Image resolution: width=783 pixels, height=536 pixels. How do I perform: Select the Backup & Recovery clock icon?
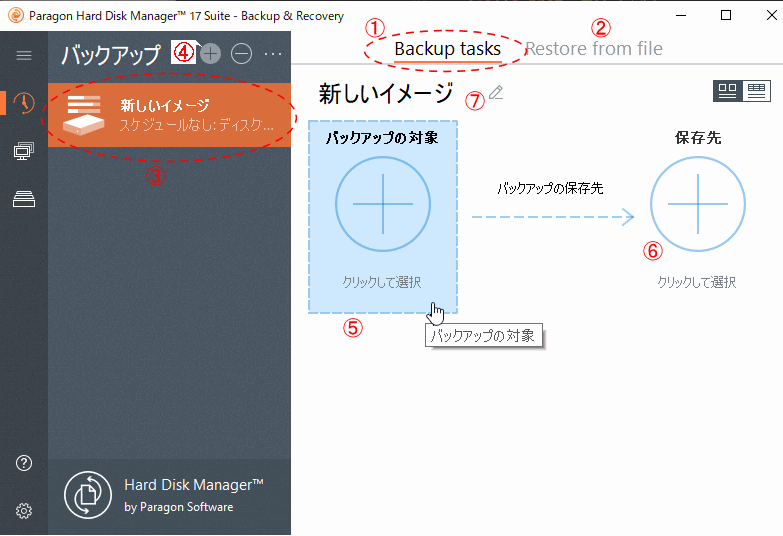click(x=24, y=103)
